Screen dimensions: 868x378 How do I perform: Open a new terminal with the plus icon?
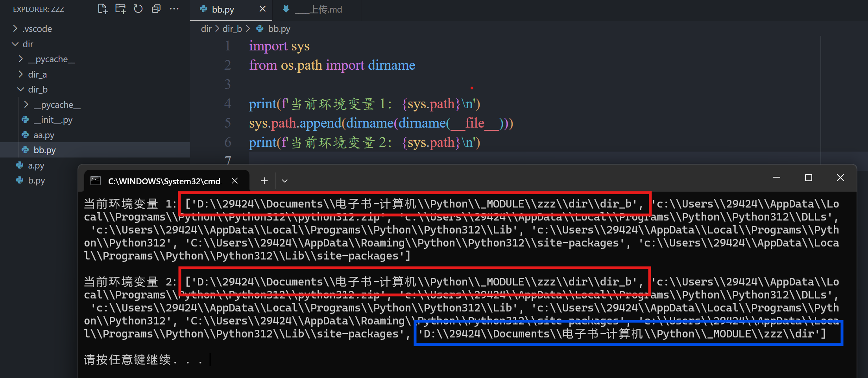264,180
